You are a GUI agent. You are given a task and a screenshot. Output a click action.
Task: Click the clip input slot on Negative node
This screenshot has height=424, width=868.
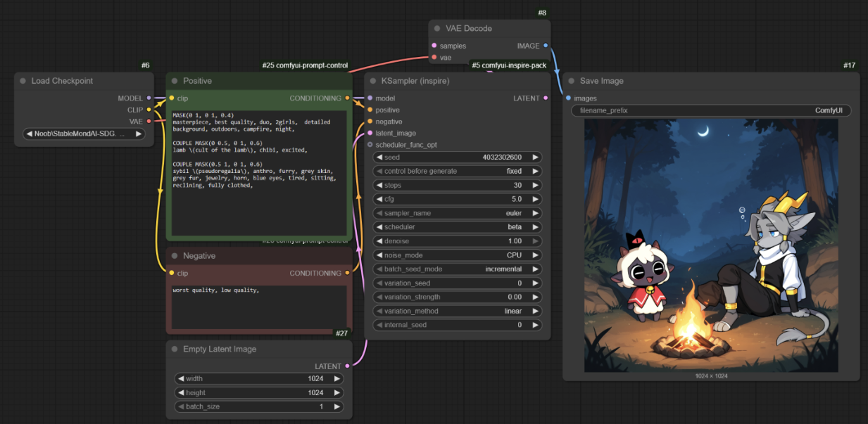[171, 273]
